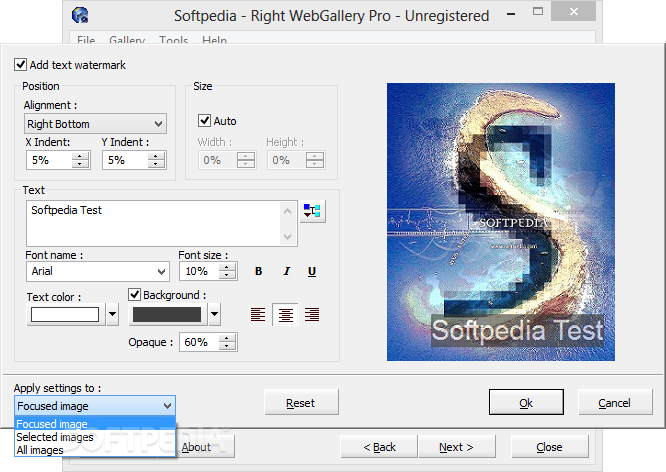Toggle bold formatting for watermark text

pyautogui.click(x=258, y=271)
